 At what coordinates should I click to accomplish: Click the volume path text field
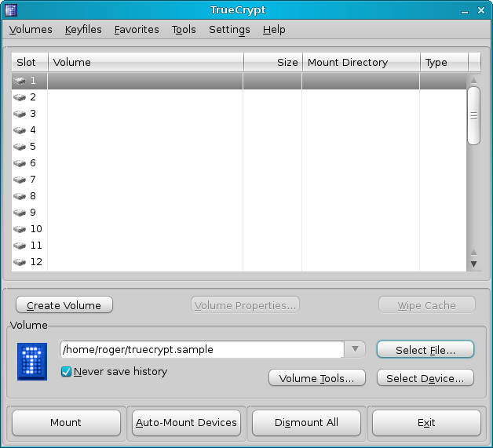[x=201, y=349]
